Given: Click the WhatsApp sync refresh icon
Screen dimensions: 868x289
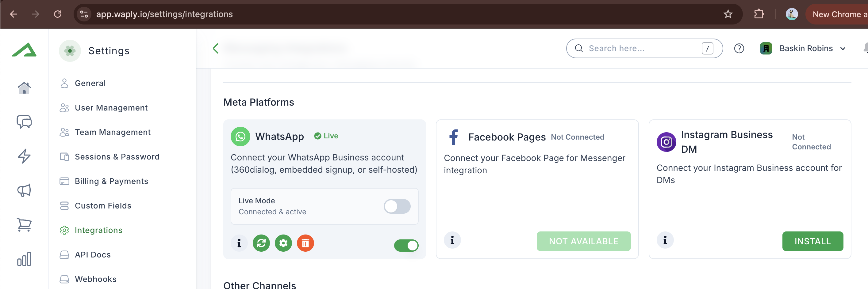Looking at the screenshot, I should click(x=261, y=243).
